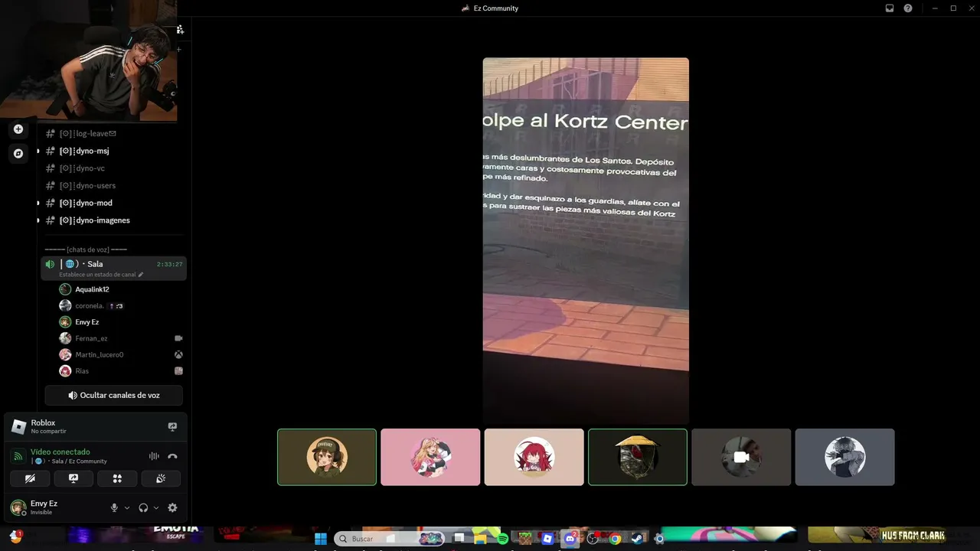Screen dimensions: 980x551
Task: Open the Discover servers compass icon
Action: coord(18,153)
